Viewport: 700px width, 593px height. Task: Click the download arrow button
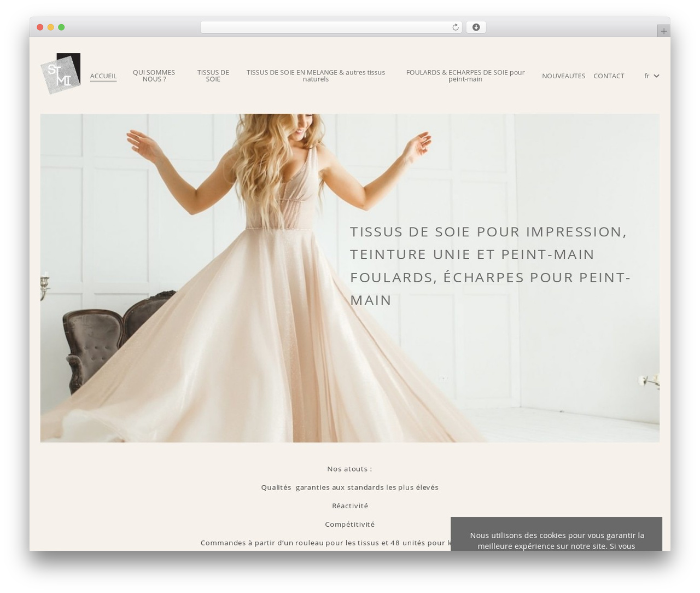(476, 27)
